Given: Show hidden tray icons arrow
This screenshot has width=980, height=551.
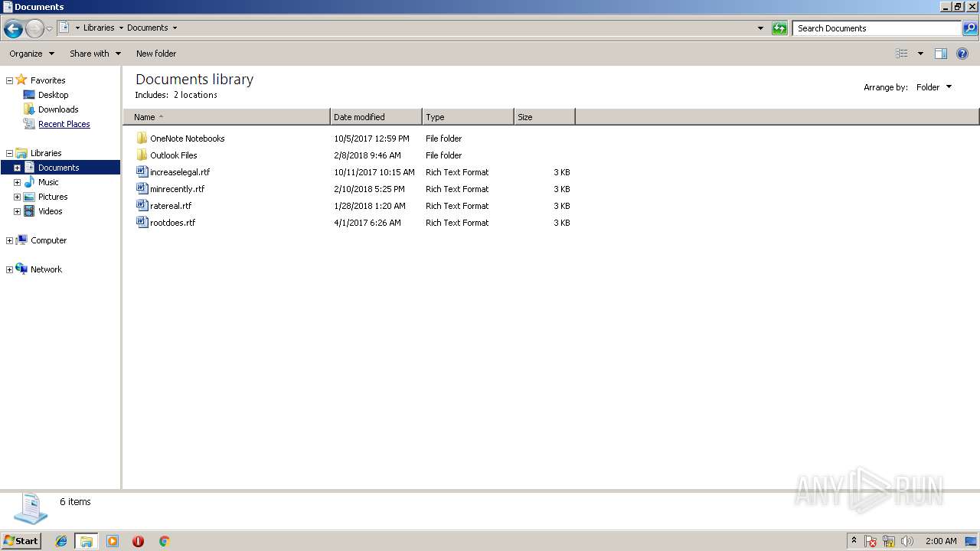Looking at the screenshot, I should click(x=854, y=541).
